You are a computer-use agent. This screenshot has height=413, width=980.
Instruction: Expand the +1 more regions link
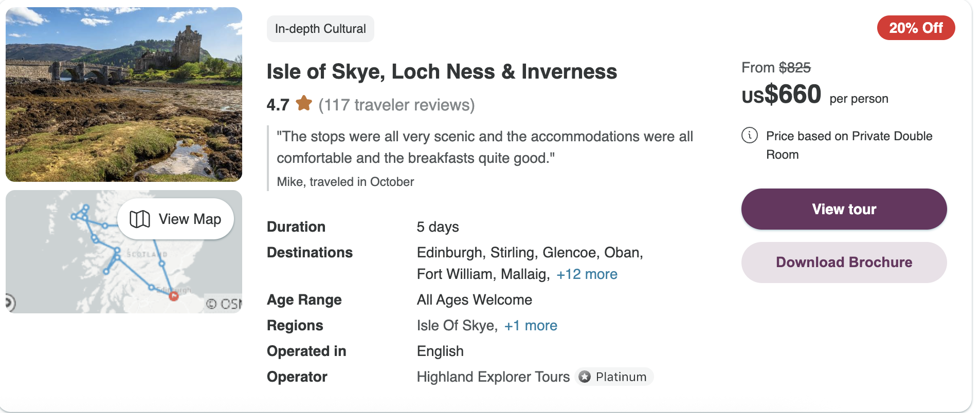coord(531,326)
